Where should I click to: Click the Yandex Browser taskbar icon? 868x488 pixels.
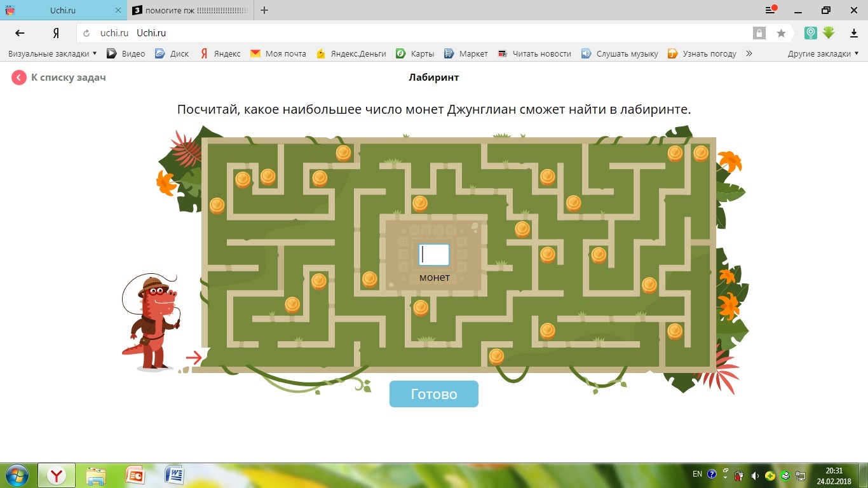[x=57, y=475]
